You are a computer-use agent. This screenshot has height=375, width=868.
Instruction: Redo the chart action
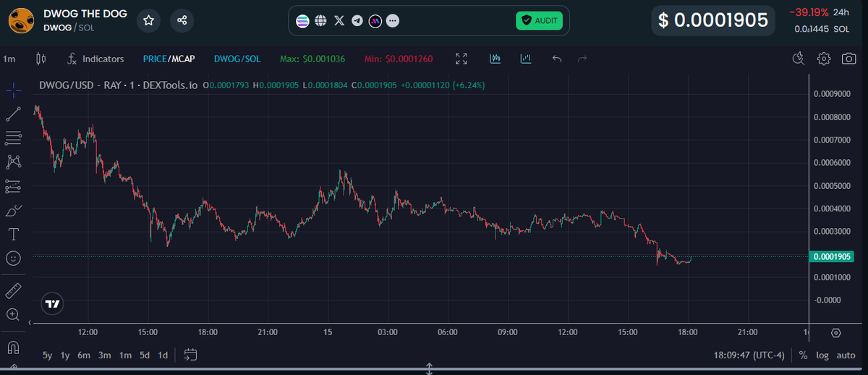click(582, 59)
